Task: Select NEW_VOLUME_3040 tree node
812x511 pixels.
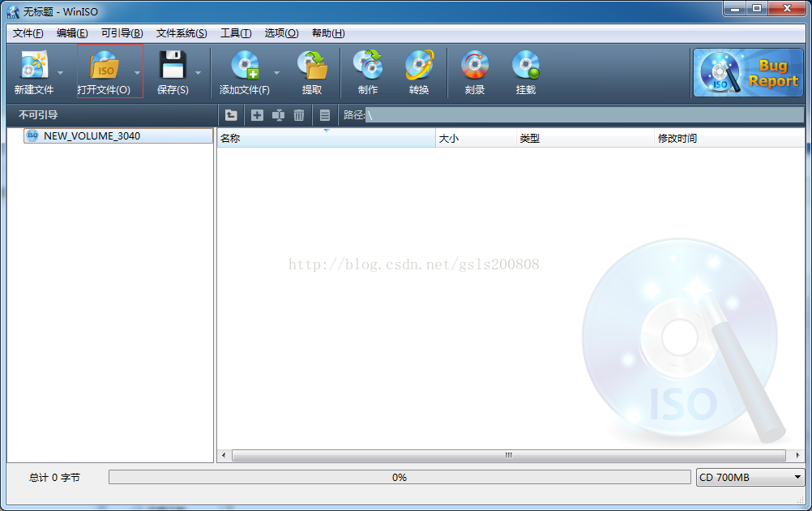Action: pyautogui.click(x=118, y=135)
